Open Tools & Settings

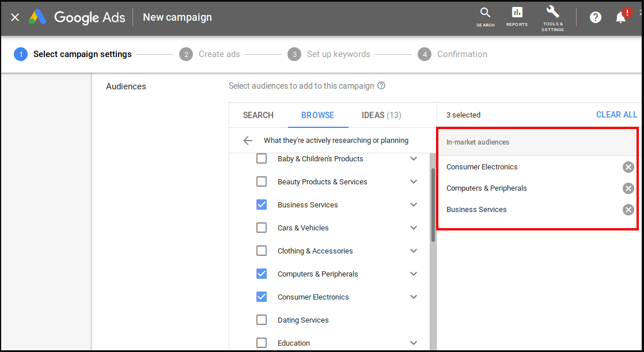coord(552,17)
